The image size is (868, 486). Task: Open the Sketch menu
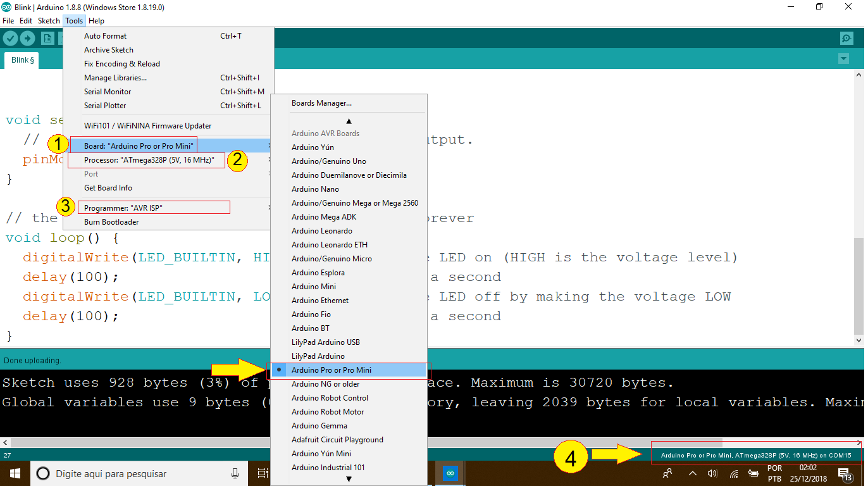(49, 21)
